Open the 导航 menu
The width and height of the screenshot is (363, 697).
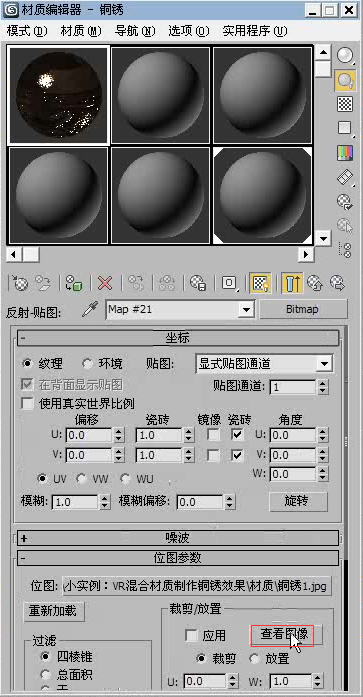point(135,31)
